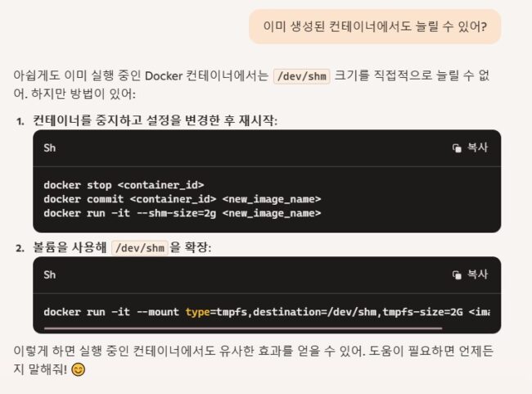Click the heading '컨테이너를 중지하고 설정을 변경한 후 재시작:'
Image resolution: width=532 pixels, height=394 pixels.
click(x=155, y=120)
